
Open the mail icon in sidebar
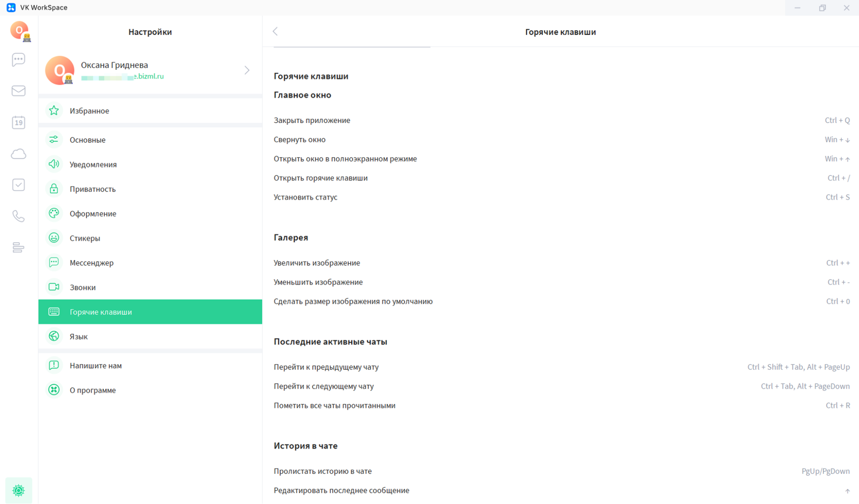coord(18,91)
